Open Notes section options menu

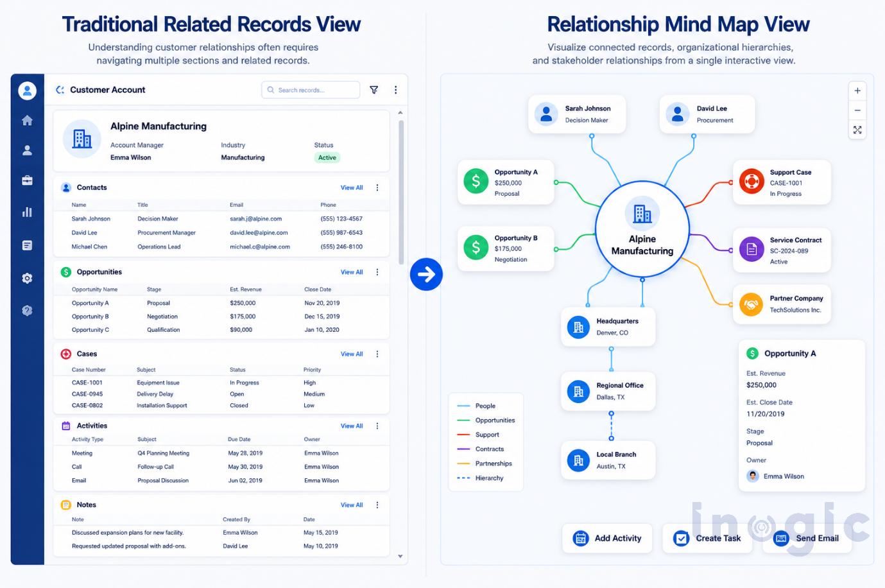(377, 505)
